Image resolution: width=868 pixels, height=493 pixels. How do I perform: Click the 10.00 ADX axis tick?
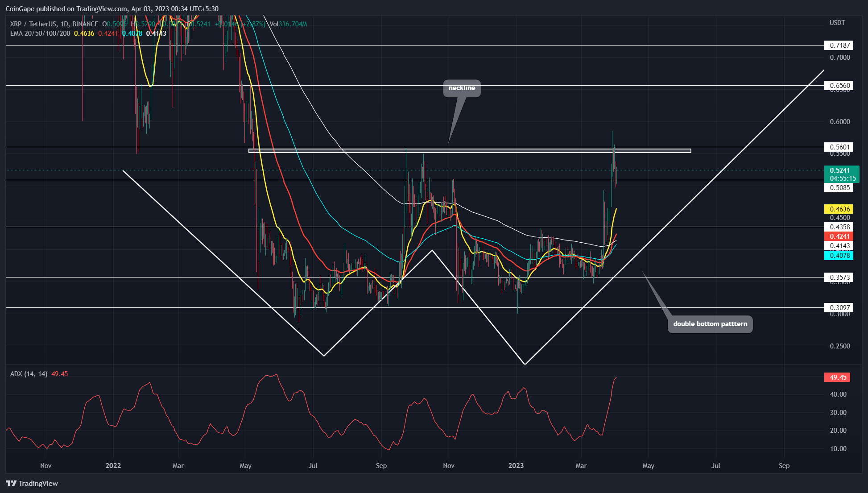pos(838,449)
